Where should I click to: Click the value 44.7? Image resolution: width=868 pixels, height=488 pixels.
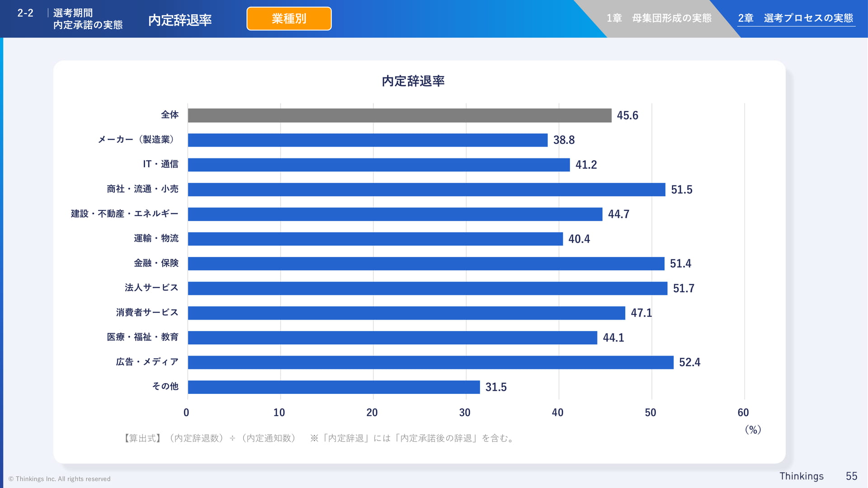(619, 214)
